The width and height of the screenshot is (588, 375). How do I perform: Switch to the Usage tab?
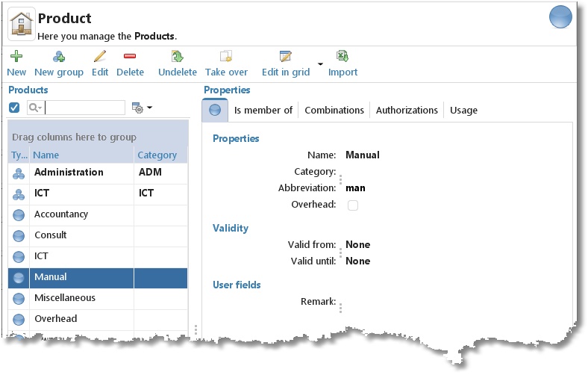[463, 111]
